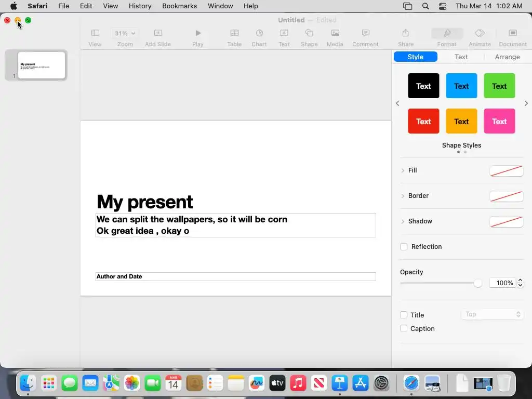Open the View toolbar button
532x399 pixels.
(95, 37)
